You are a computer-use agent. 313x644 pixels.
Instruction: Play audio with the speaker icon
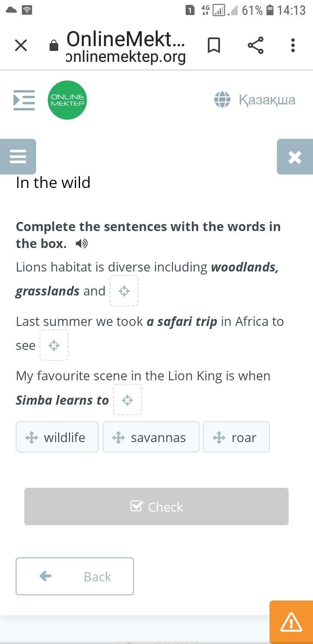tap(81, 244)
